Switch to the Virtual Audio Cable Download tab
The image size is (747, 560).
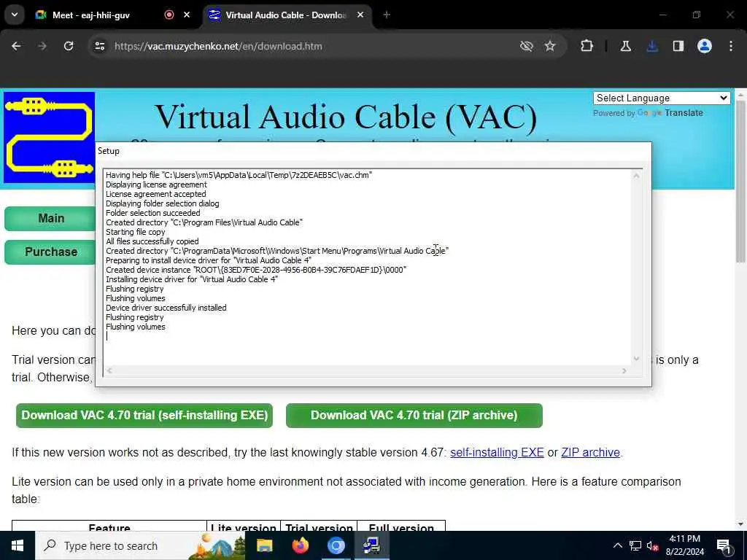point(286,15)
